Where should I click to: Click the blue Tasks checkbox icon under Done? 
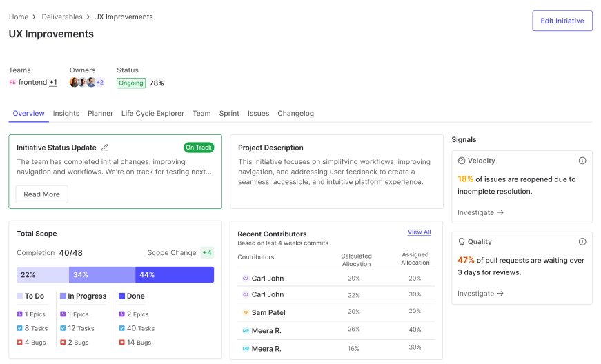pos(122,328)
